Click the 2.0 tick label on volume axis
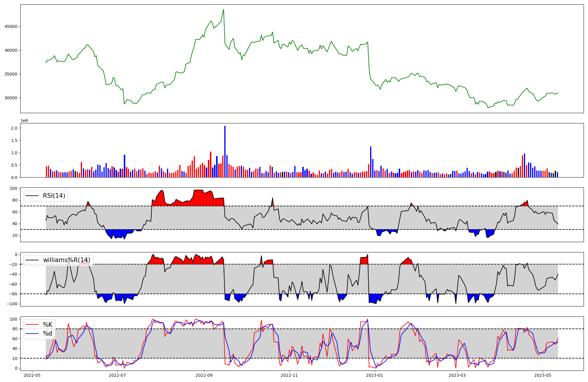This screenshot has height=382, width=588. coord(14,128)
